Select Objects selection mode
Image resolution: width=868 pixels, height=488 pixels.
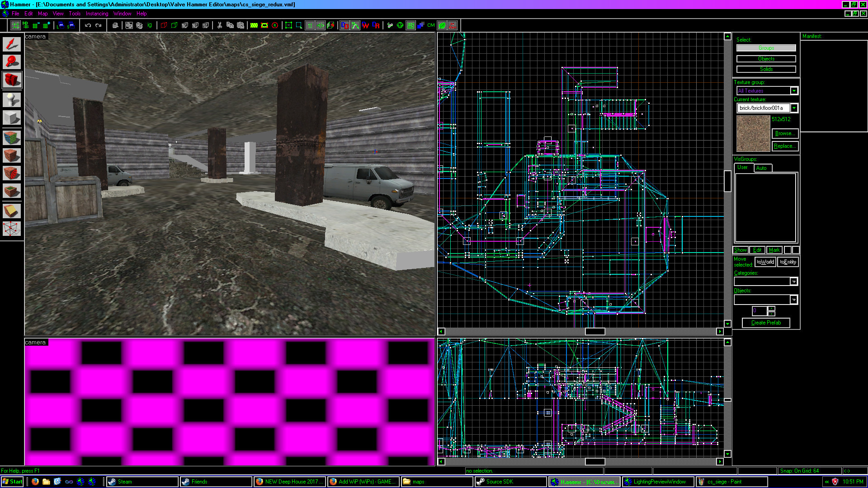click(x=766, y=59)
